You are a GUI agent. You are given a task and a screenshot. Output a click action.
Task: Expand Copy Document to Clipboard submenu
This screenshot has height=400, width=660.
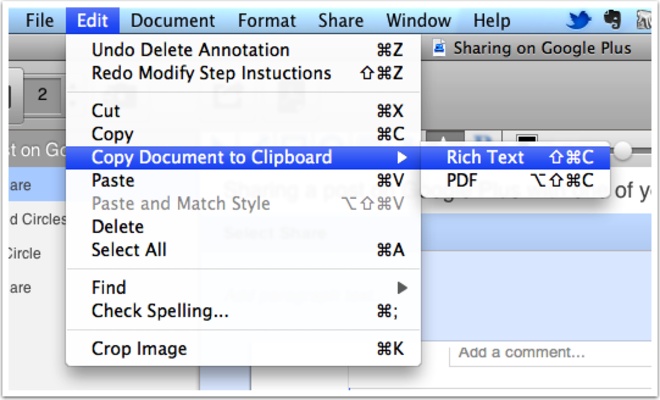pyautogui.click(x=243, y=157)
